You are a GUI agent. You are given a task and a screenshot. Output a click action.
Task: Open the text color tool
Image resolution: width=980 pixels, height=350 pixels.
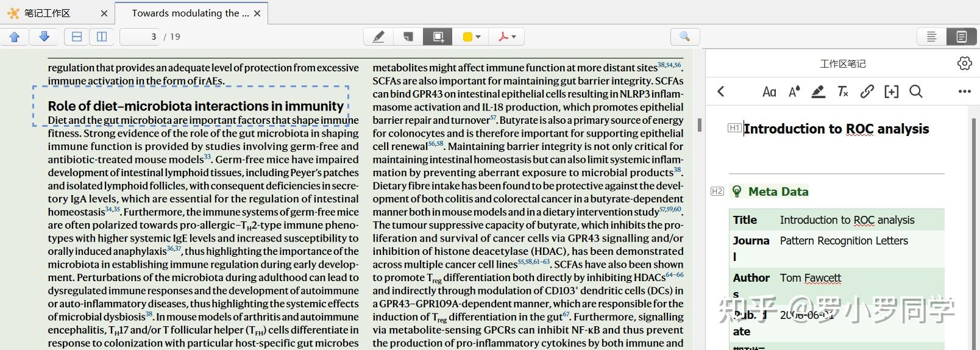click(x=794, y=91)
